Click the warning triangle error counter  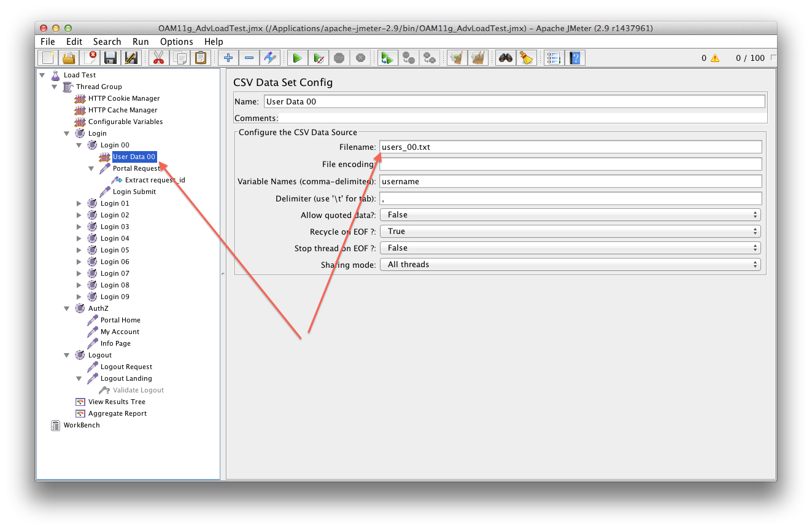[715, 58]
